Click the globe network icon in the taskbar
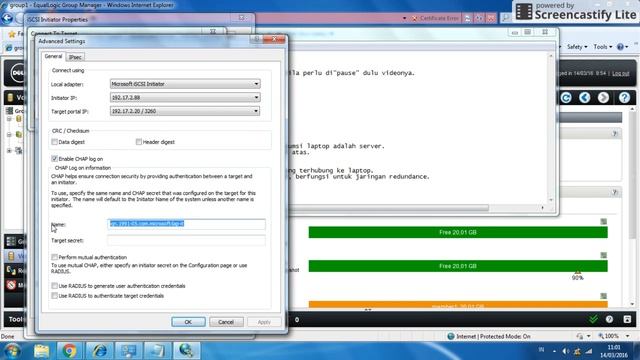 187,351
